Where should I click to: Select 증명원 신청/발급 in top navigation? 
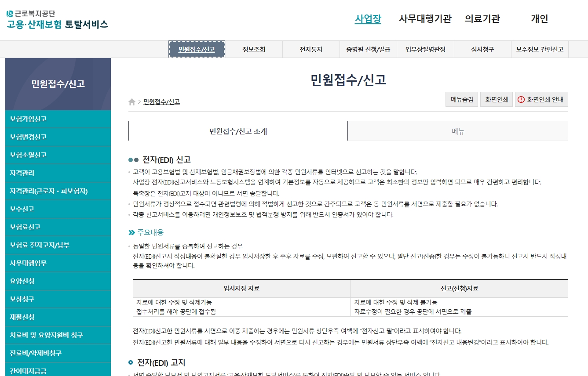coord(368,49)
